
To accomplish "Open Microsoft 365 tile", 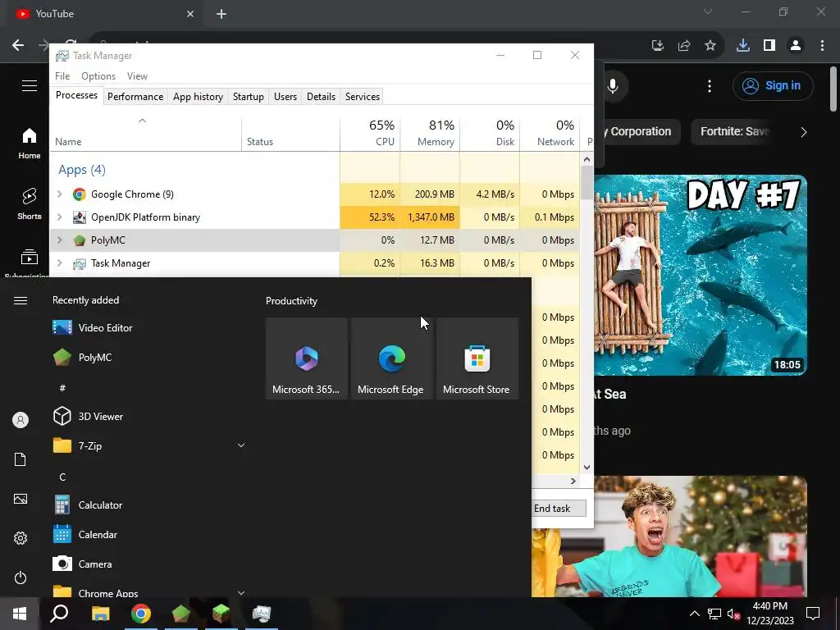I will (x=307, y=358).
